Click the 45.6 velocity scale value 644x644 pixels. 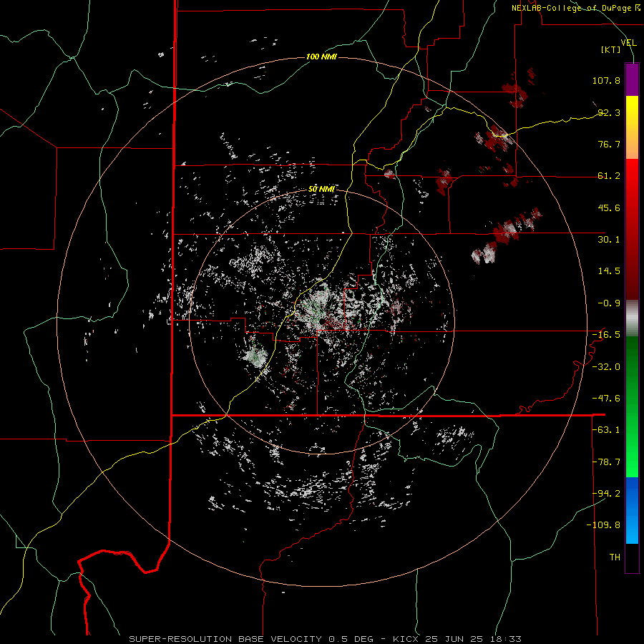(609, 208)
